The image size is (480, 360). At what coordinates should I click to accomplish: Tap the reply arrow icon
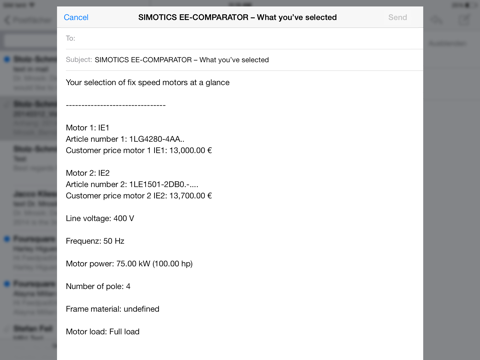[437, 20]
